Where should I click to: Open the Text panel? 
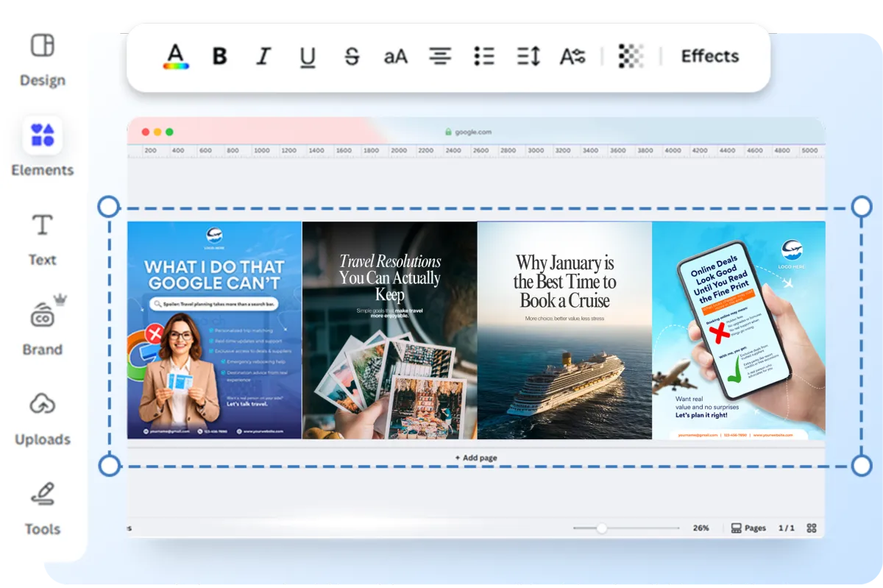coord(42,238)
